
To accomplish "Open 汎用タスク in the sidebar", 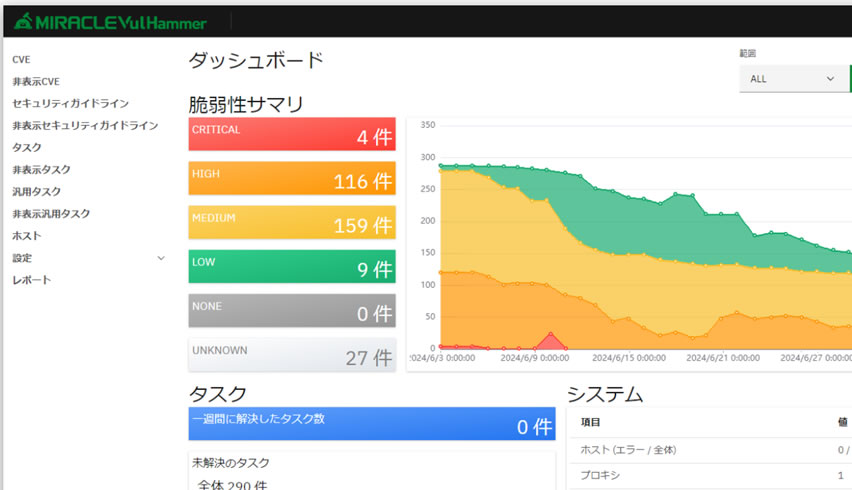I will point(36,192).
